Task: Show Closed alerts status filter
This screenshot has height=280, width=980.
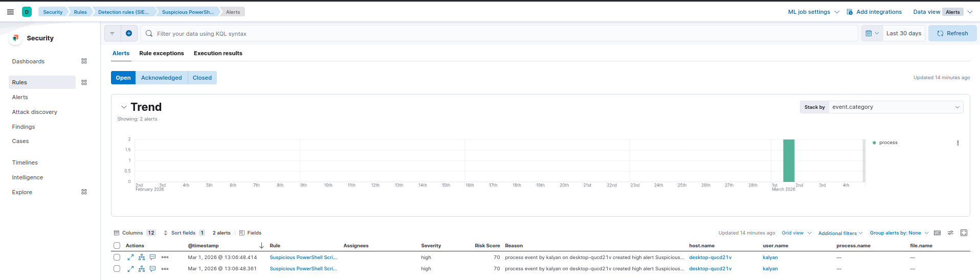Action: pos(202,78)
